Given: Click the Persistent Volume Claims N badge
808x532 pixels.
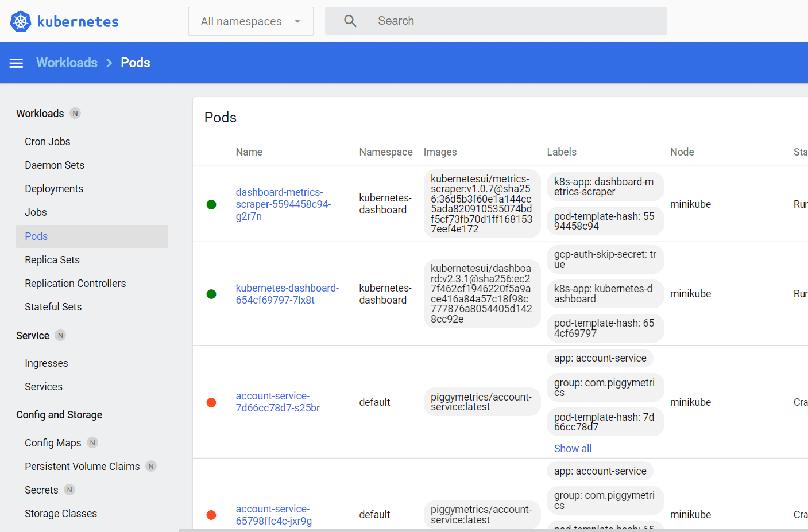Looking at the screenshot, I should 151,467.
